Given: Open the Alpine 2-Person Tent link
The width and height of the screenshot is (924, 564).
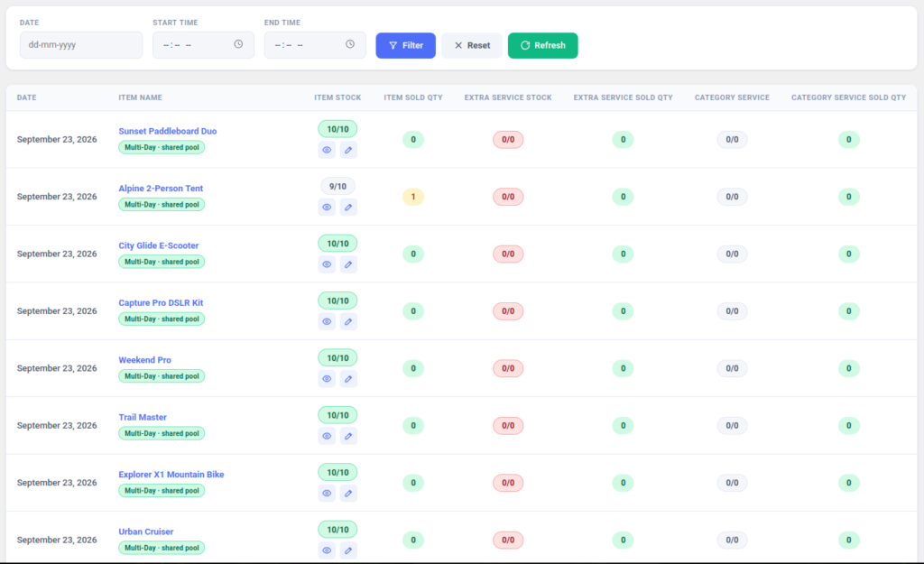Looking at the screenshot, I should (x=161, y=188).
